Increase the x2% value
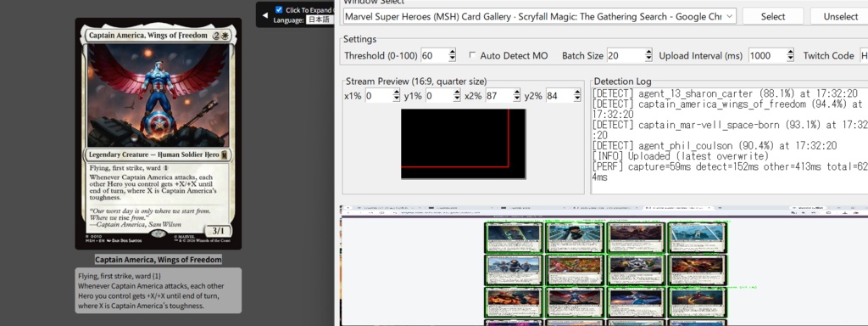868x326 pixels. click(x=517, y=92)
